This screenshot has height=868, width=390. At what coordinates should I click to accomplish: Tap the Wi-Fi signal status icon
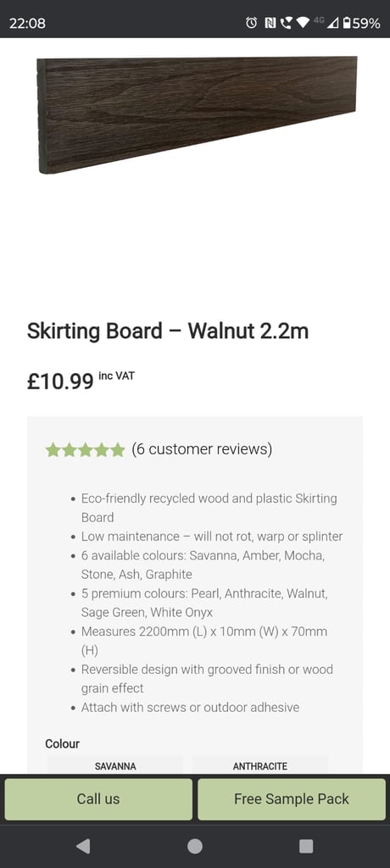(303, 23)
